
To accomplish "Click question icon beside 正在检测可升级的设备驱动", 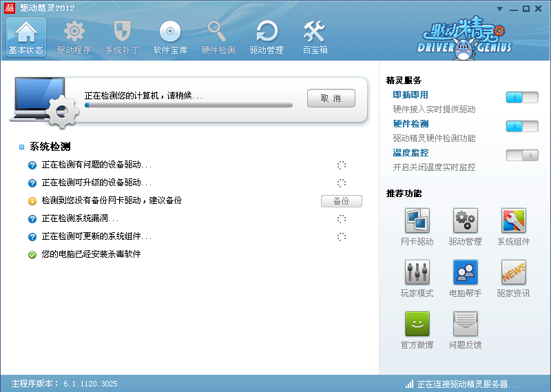I will click(x=32, y=183).
